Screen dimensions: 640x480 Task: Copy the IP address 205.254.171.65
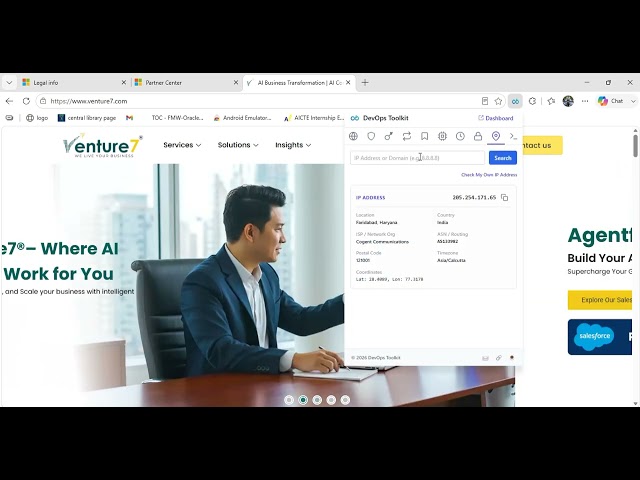[x=505, y=198]
